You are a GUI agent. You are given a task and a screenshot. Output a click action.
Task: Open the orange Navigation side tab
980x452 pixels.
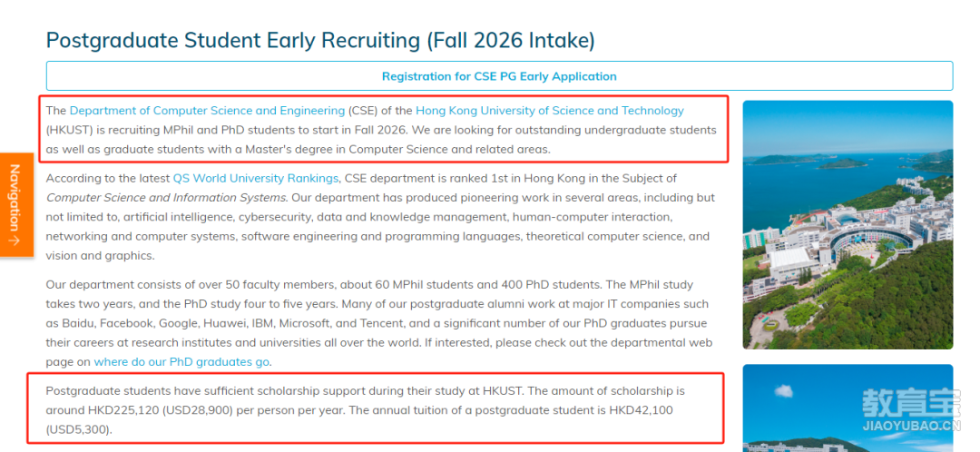pyautogui.click(x=16, y=204)
